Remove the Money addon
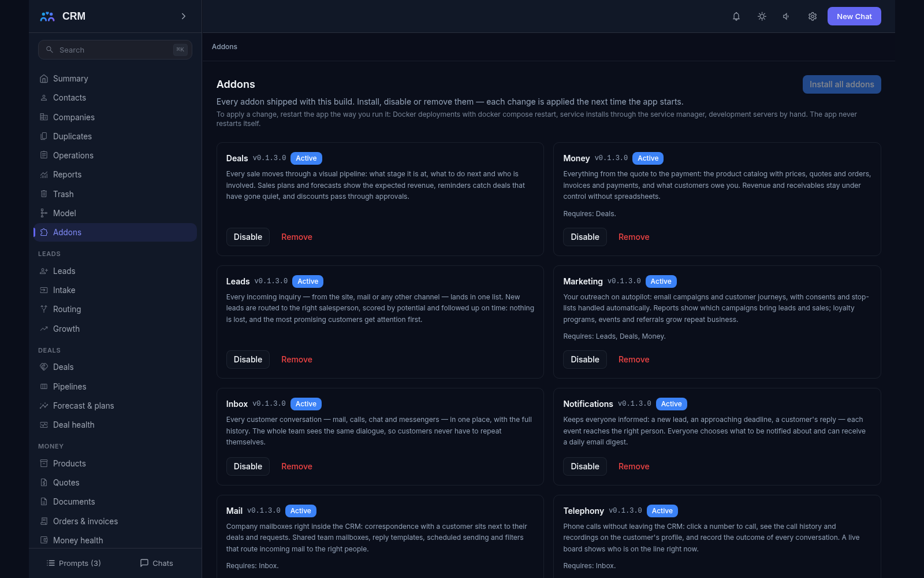This screenshot has width=924, height=578. tap(634, 237)
